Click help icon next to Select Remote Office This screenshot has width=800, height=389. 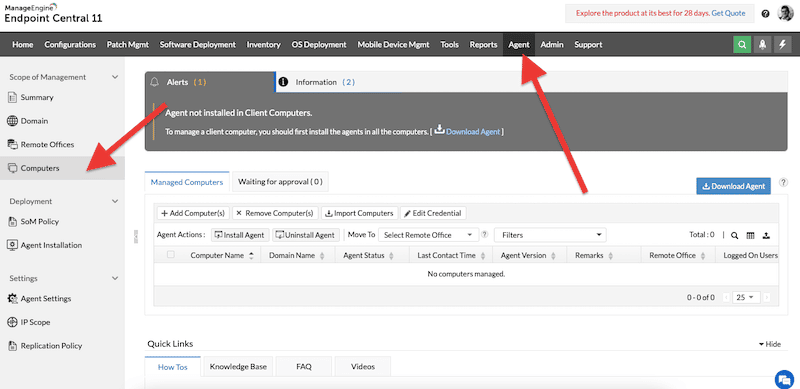(485, 235)
